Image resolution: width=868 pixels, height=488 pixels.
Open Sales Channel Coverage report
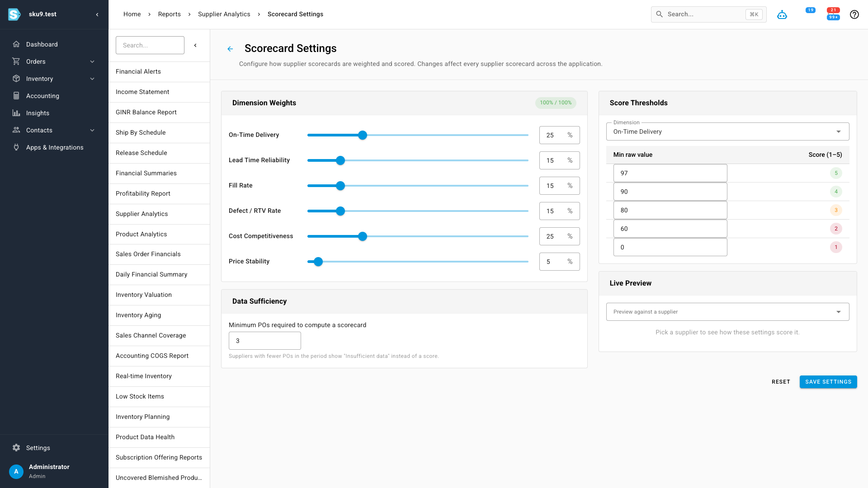click(159, 335)
